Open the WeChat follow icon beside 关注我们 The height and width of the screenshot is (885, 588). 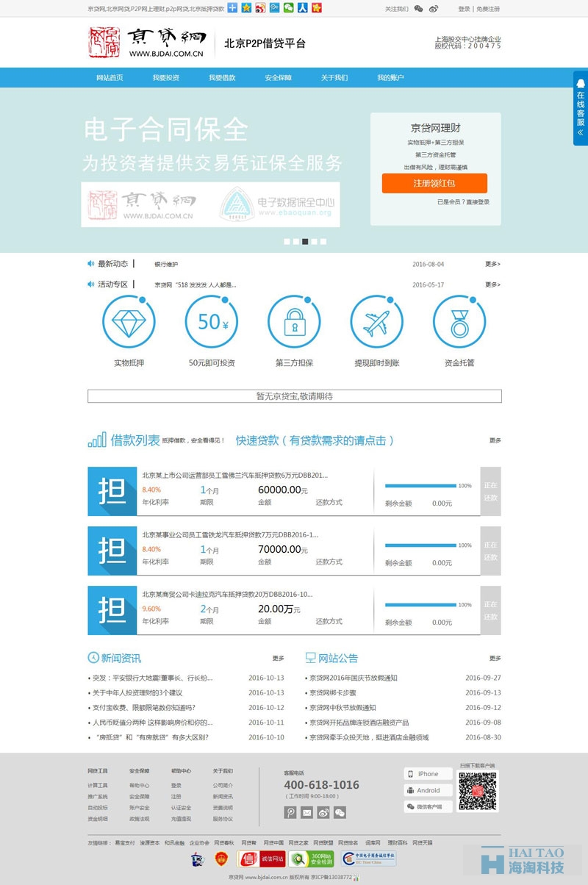click(419, 9)
